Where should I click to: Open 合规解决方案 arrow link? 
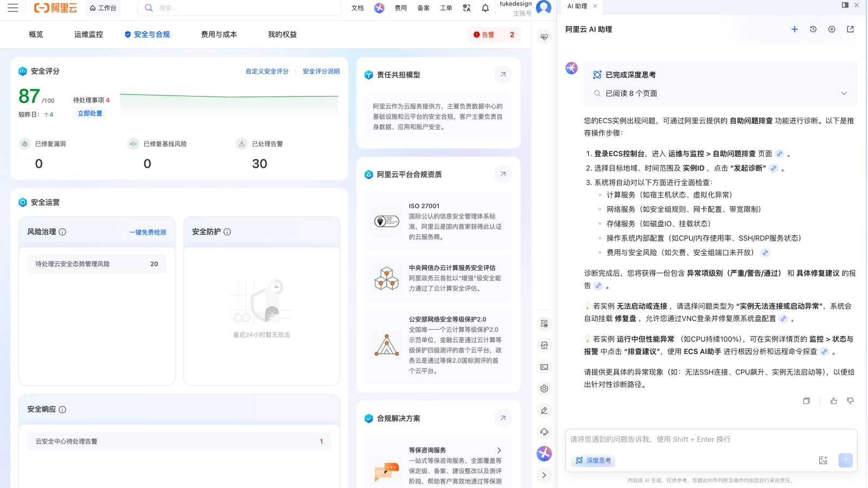[x=503, y=418]
